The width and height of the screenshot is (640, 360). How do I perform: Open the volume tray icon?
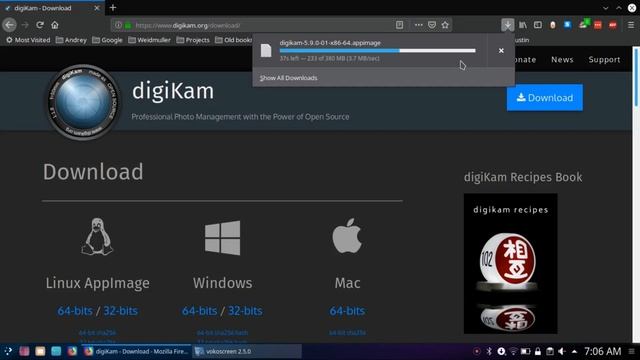(562, 351)
